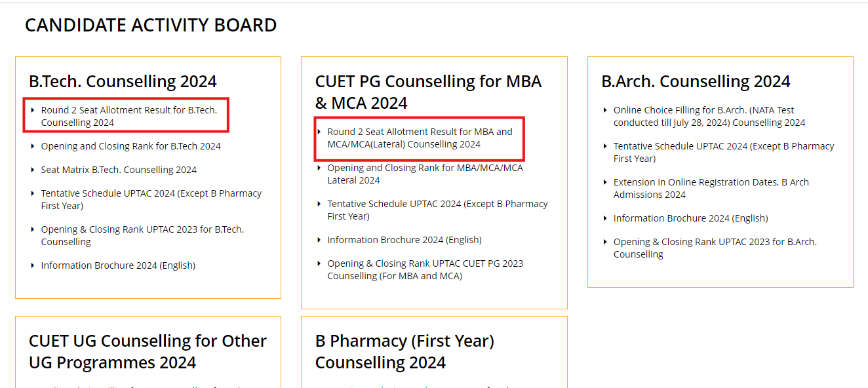Click the arrow bullet beside Online Choice Filling for B.Arch.

tap(606, 110)
